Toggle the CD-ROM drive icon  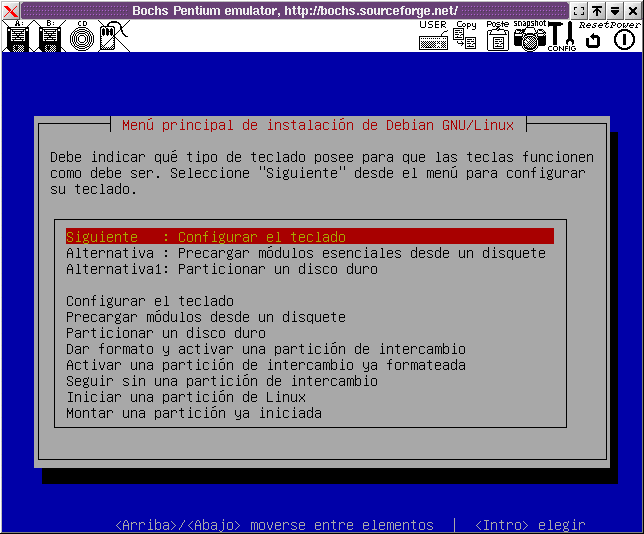coord(82,37)
